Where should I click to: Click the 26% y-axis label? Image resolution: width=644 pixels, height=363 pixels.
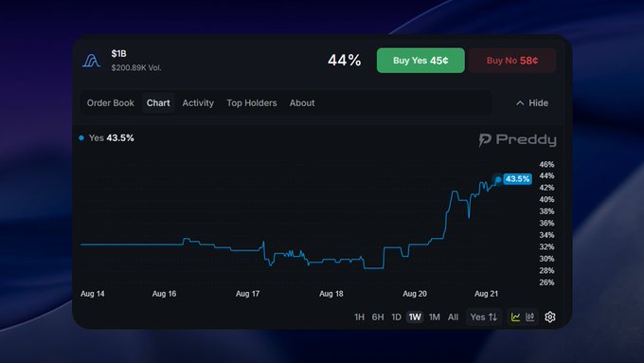546,282
